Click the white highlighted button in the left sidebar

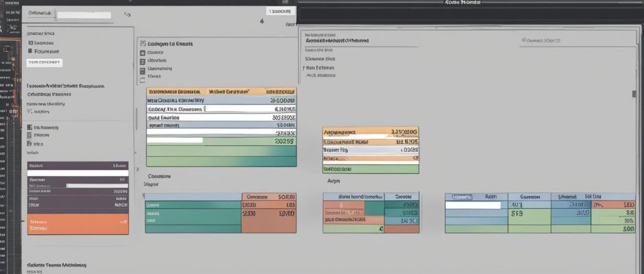point(45,62)
